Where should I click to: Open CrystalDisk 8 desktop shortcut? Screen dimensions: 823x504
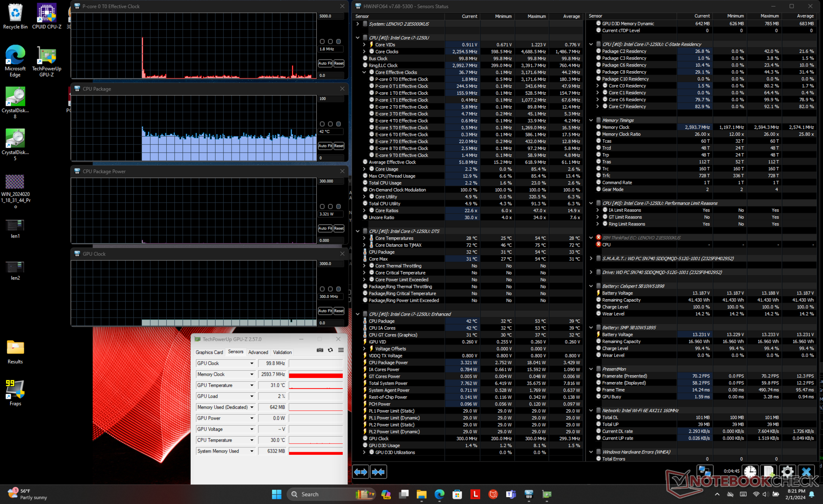15,103
